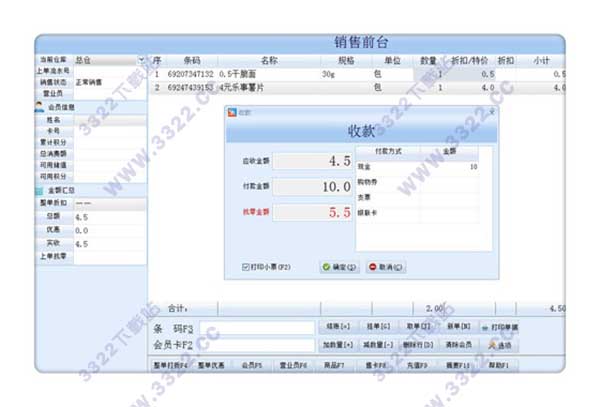Image resolution: width=600 pixels, height=407 pixels.
Task: Click the 30g specification cell
Action: [x=328, y=74]
